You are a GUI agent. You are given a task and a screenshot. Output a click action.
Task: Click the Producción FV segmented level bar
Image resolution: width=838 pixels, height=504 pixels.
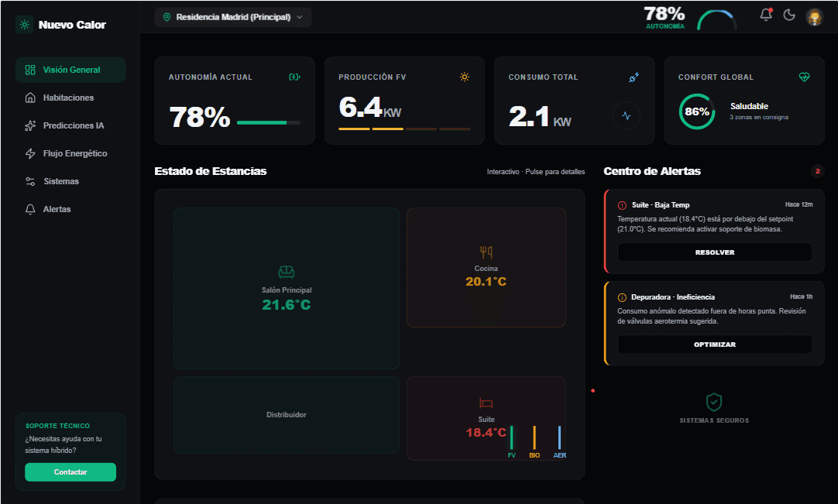[404, 129]
